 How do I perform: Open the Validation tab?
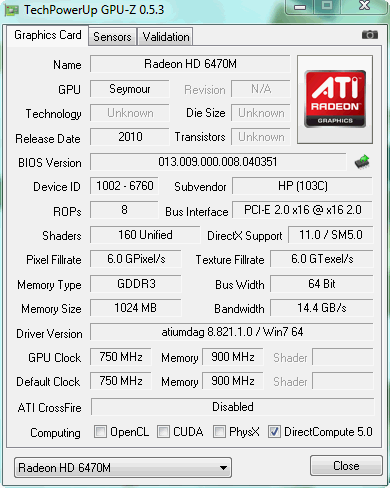pos(166,37)
